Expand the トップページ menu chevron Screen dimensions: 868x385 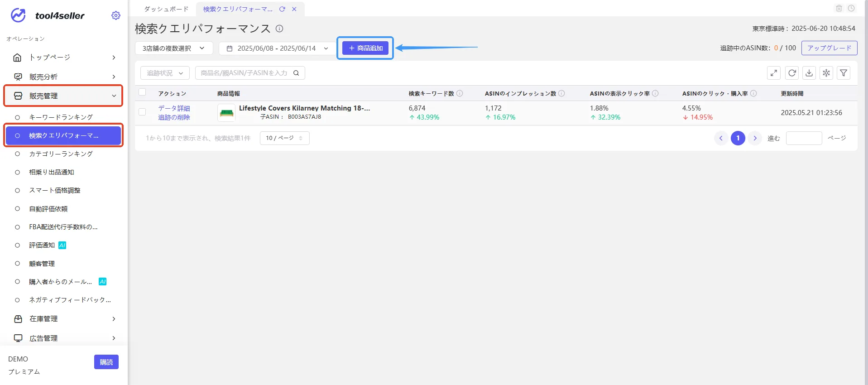(114, 58)
